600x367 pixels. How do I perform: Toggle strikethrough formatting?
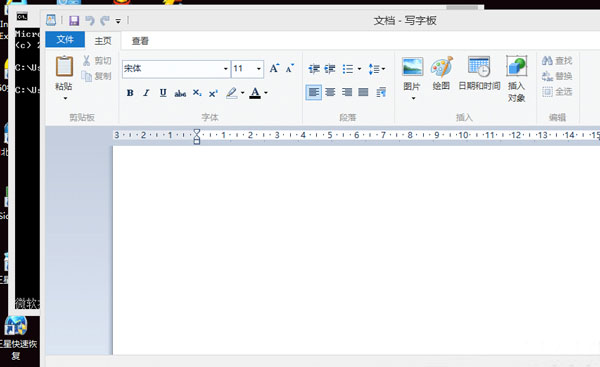pos(180,93)
